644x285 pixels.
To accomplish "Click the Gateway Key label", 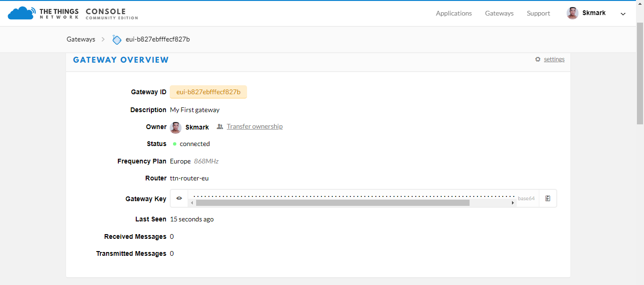I will [146, 199].
